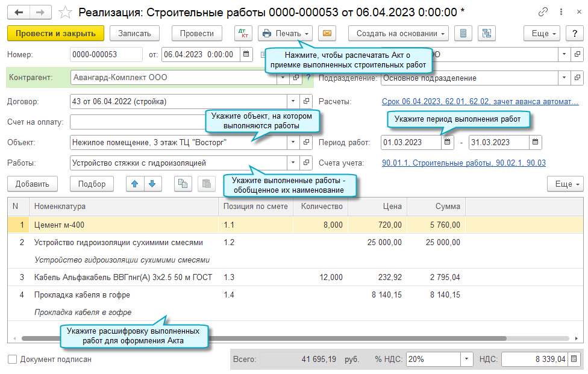588x374 pixels.
Task: Move the selected table row down
Action: [x=152, y=184]
